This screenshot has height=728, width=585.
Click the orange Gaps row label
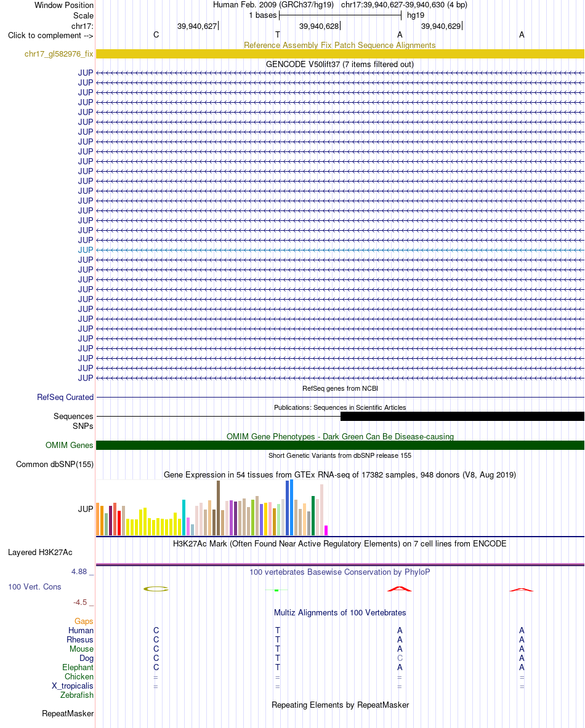point(84,621)
